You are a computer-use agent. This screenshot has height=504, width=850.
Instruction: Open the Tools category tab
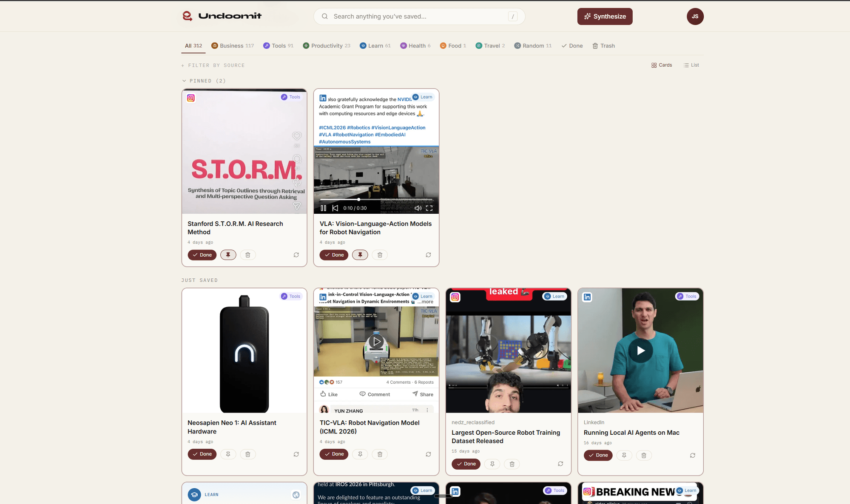pyautogui.click(x=279, y=46)
